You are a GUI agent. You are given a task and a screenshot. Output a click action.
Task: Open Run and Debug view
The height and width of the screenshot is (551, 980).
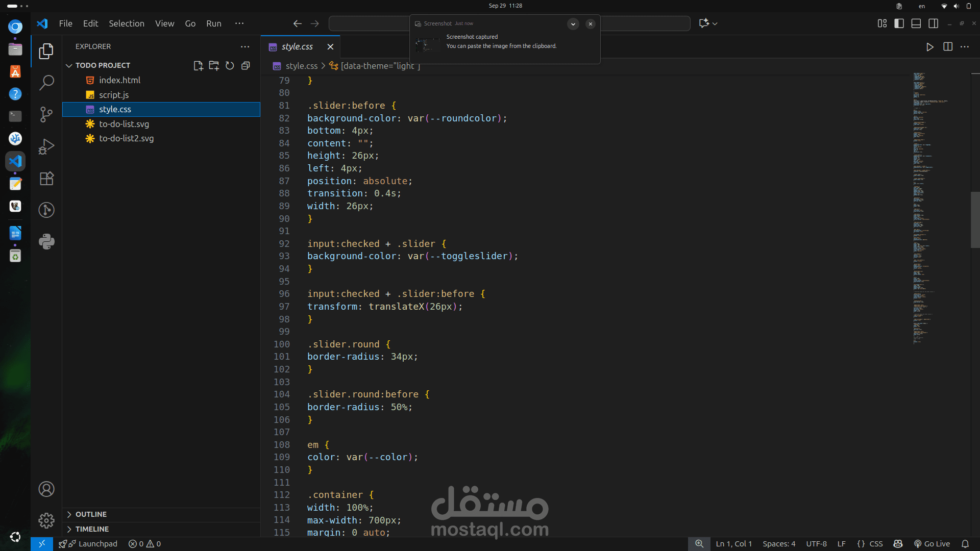coord(46,146)
